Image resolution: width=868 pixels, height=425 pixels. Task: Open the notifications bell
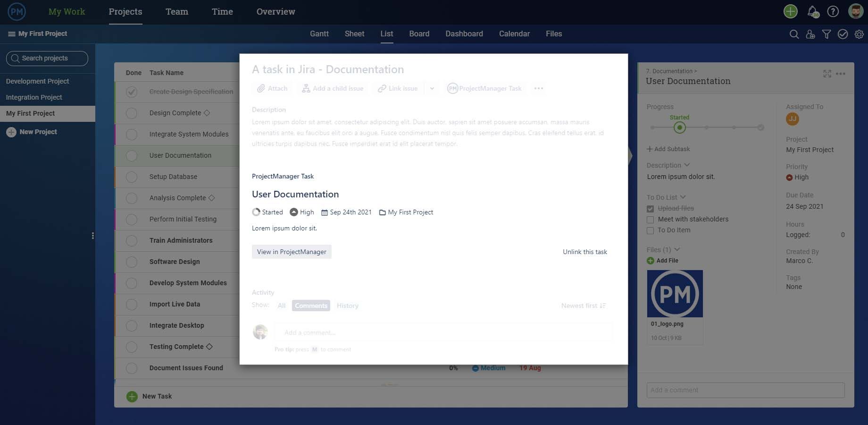[x=813, y=11]
